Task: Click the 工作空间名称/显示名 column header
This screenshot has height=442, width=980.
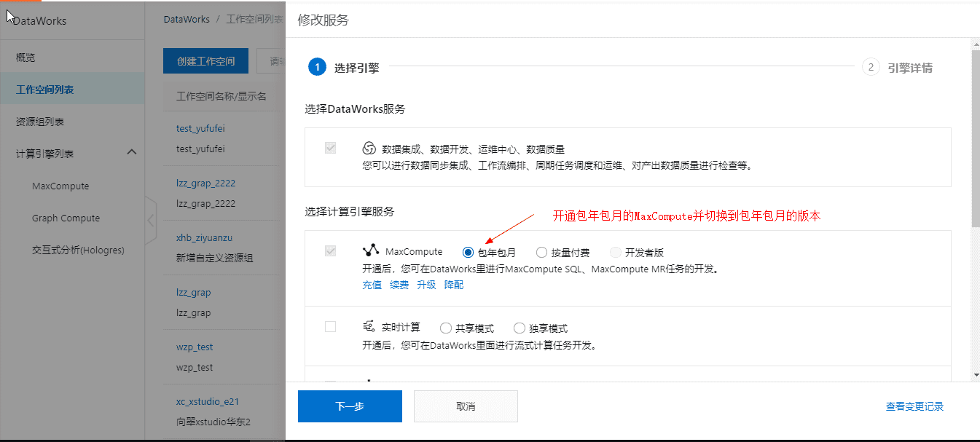Action: point(222,96)
